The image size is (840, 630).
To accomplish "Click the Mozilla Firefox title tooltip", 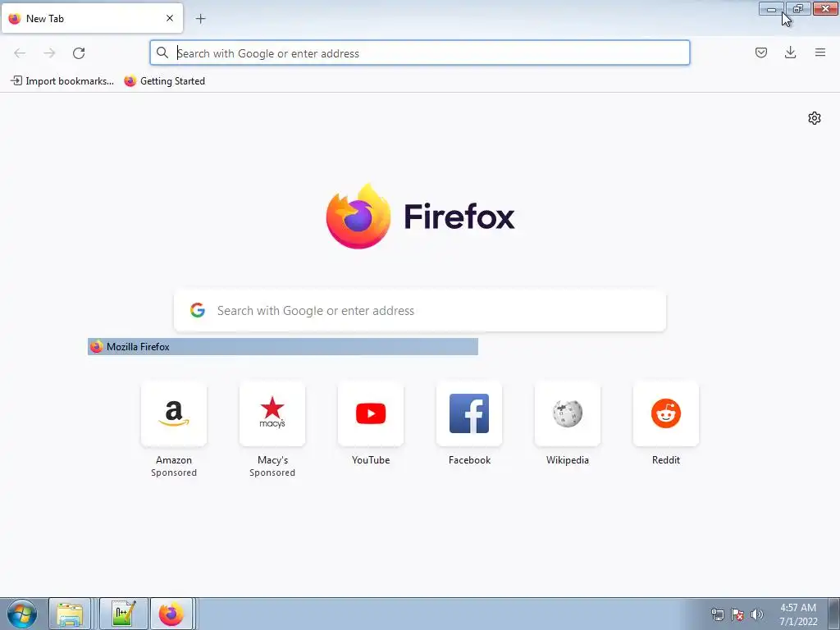I will (283, 347).
